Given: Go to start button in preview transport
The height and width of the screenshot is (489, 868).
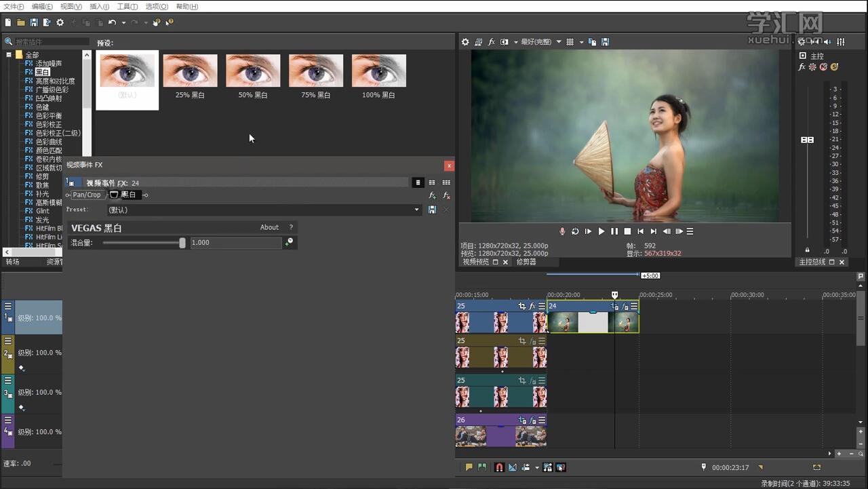Looking at the screenshot, I should point(641,231).
